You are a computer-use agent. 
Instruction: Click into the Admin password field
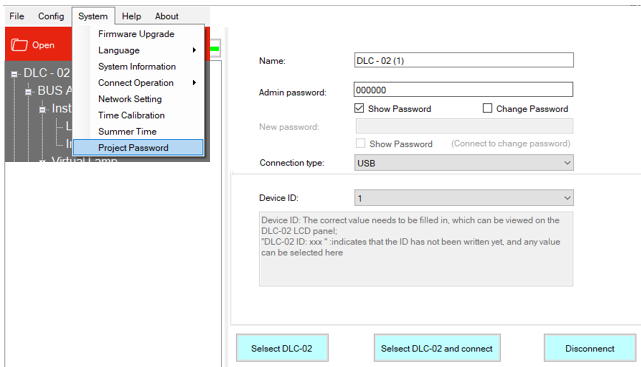(464, 90)
